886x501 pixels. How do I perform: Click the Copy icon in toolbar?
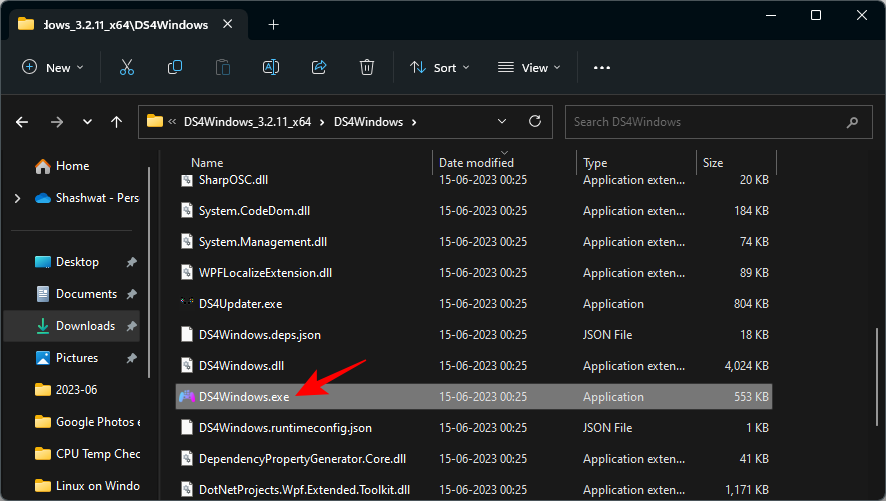click(175, 68)
